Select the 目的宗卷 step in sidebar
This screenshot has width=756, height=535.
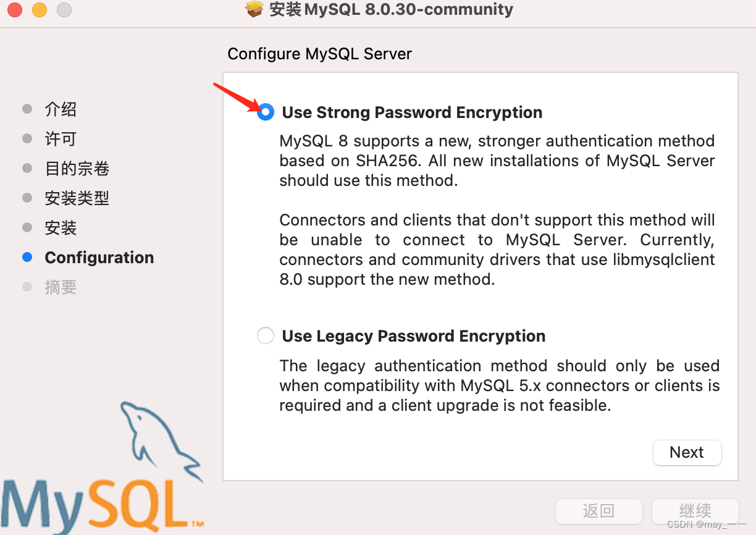(x=77, y=169)
